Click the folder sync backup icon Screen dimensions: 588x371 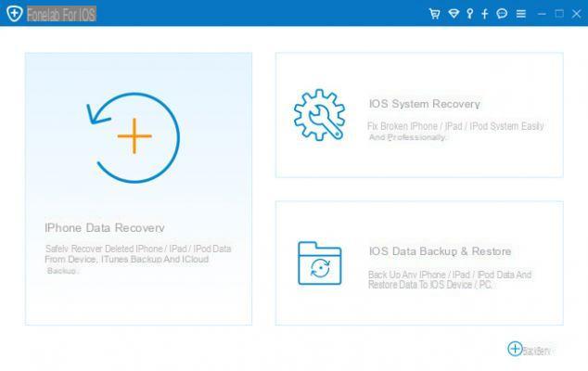tap(319, 263)
